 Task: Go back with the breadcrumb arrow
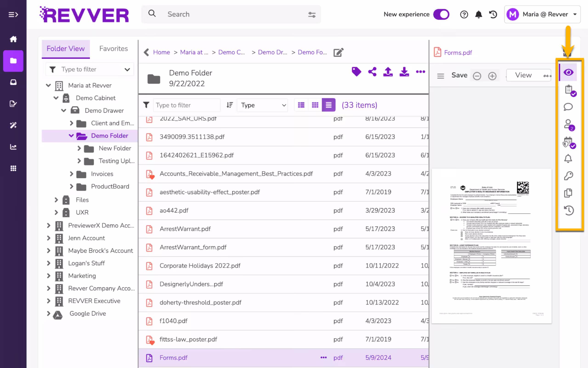(146, 52)
